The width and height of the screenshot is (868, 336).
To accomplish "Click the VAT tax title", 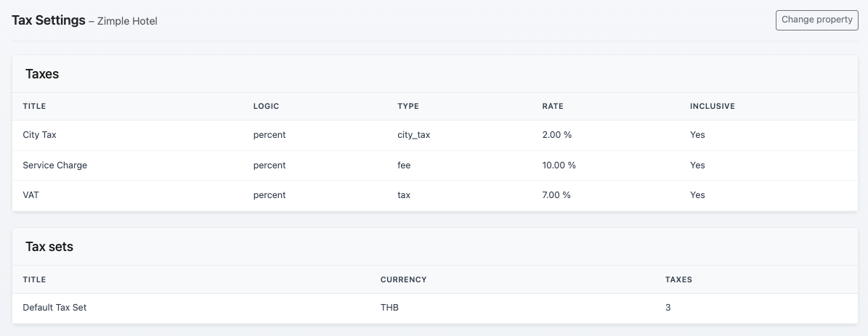I will [x=32, y=195].
